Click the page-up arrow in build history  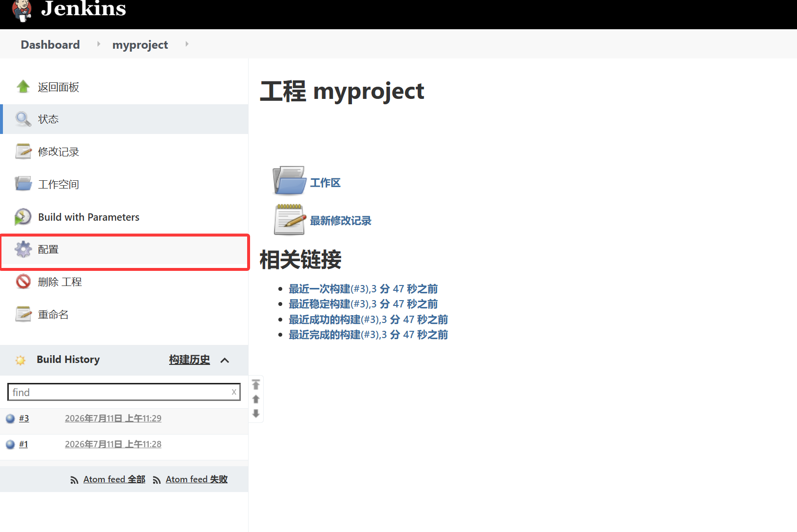coord(256,399)
